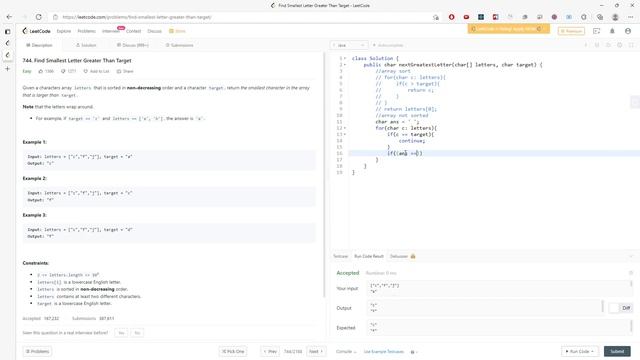Click the read-aloud address bar icon
The image size is (640, 360).
pos(436,17)
